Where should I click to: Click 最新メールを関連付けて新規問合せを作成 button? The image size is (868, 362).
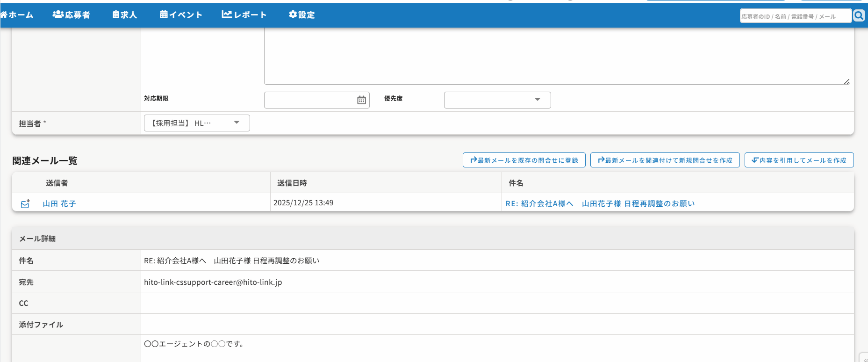[665, 160]
